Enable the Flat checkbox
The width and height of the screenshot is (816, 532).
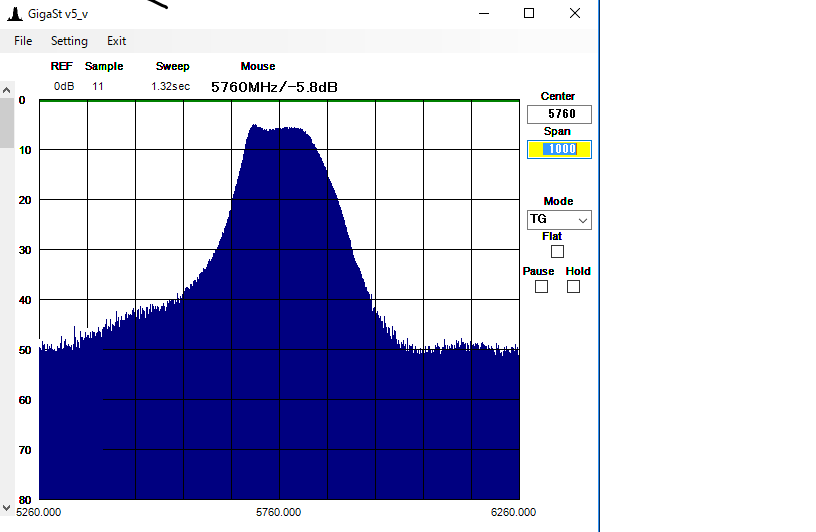pyautogui.click(x=557, y=252)
